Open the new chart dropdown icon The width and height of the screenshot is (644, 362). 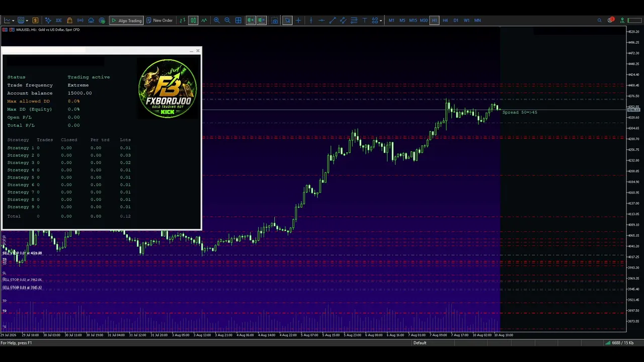[9, 20]
